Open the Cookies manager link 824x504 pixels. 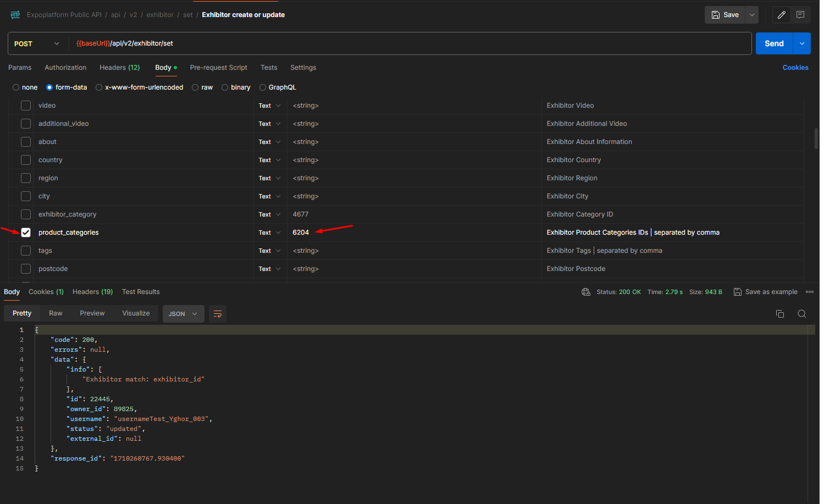(x=795, y=67)
